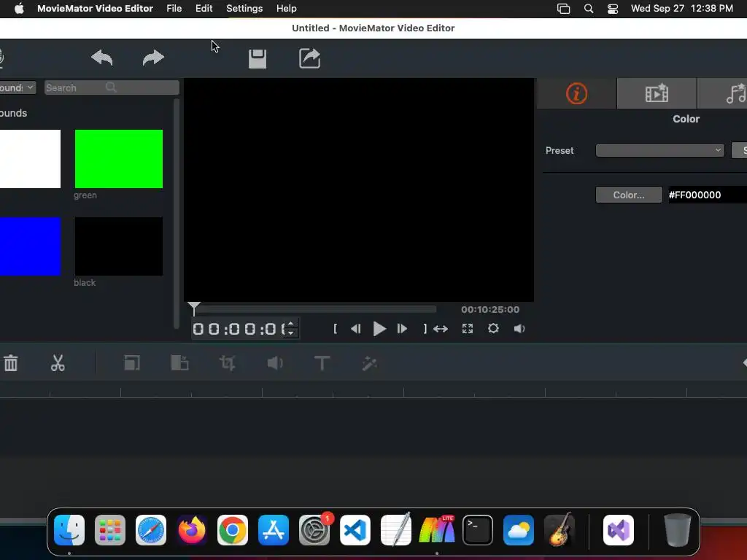Click the total duration 00:10:25:00 text

tap(490, 309)
